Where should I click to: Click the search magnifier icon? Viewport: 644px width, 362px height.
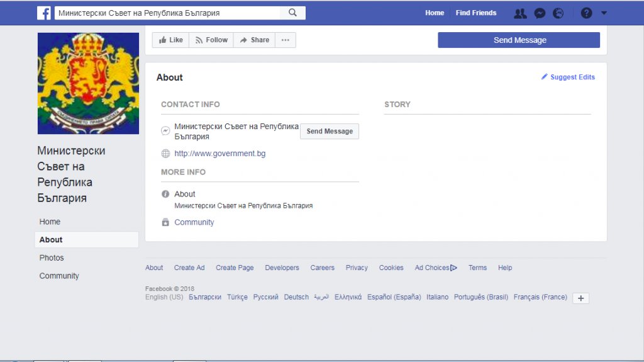point(292,13)
